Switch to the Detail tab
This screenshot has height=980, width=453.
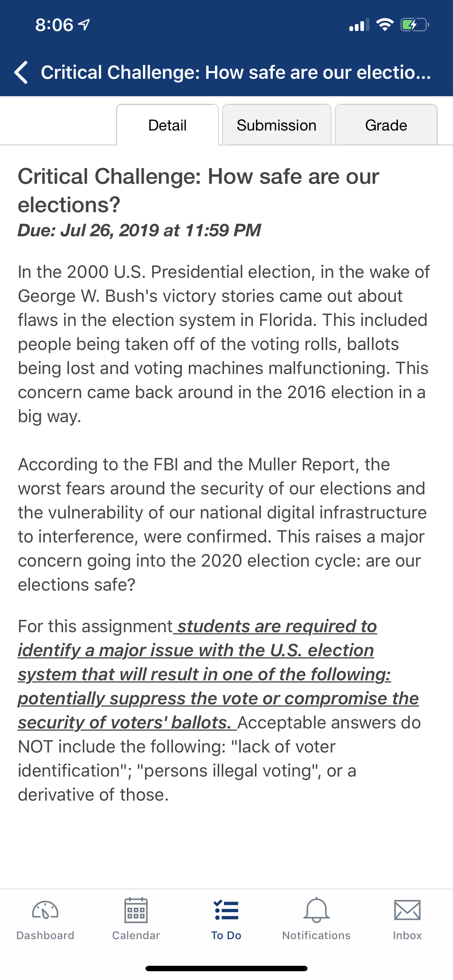167,125
